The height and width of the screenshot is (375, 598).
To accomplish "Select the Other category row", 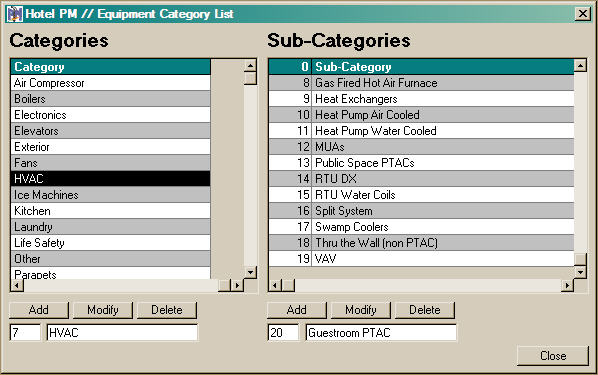I will [x=111, y=259].
